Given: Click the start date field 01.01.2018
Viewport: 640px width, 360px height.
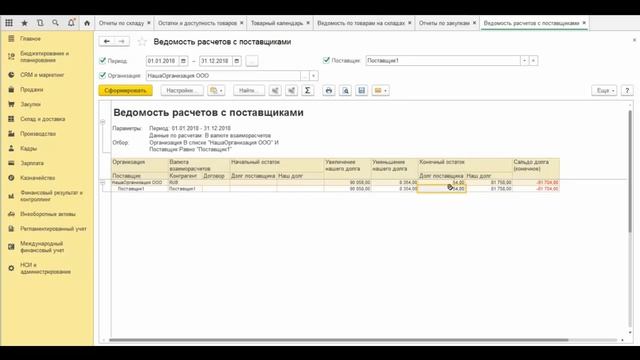Looking at the screenshot, I should pos(162,61).
